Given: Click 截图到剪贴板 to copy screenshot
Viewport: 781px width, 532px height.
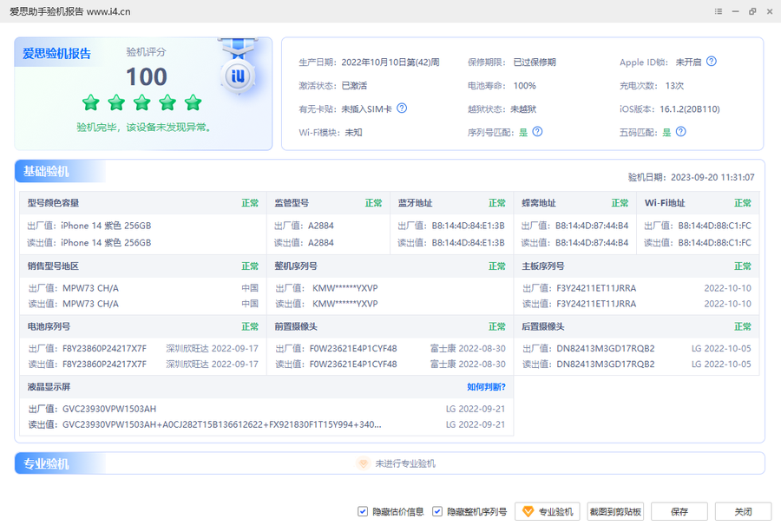Looking at the screenshot, I should click(615, 511).
